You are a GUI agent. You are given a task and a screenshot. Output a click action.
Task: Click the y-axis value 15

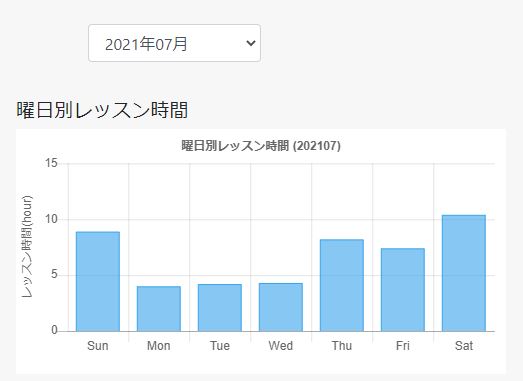pos(52,163)
